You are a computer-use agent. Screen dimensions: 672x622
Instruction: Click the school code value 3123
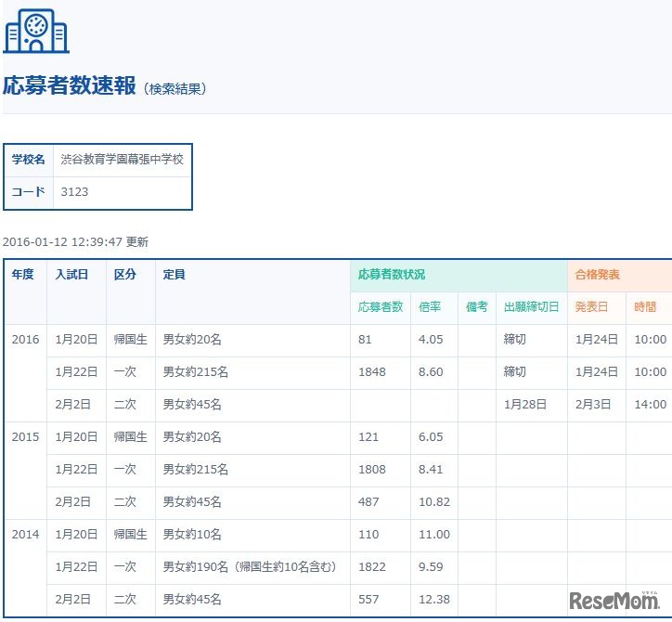click(x=74, y=191)
